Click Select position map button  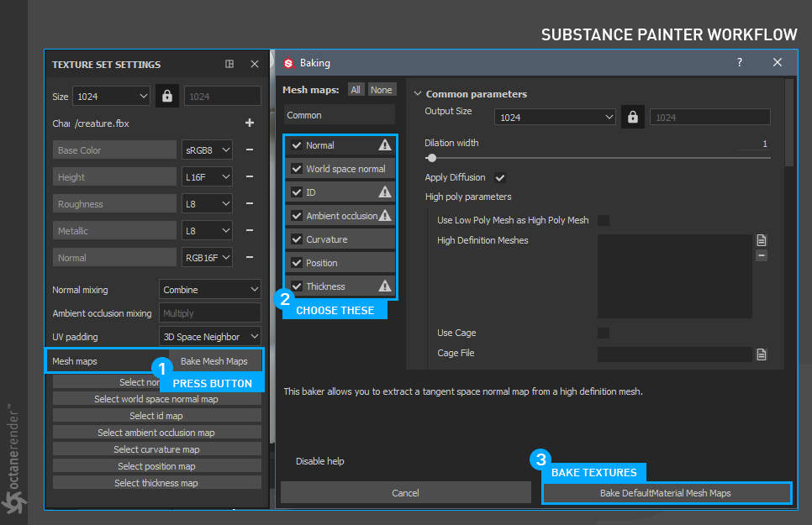(156, 466)
